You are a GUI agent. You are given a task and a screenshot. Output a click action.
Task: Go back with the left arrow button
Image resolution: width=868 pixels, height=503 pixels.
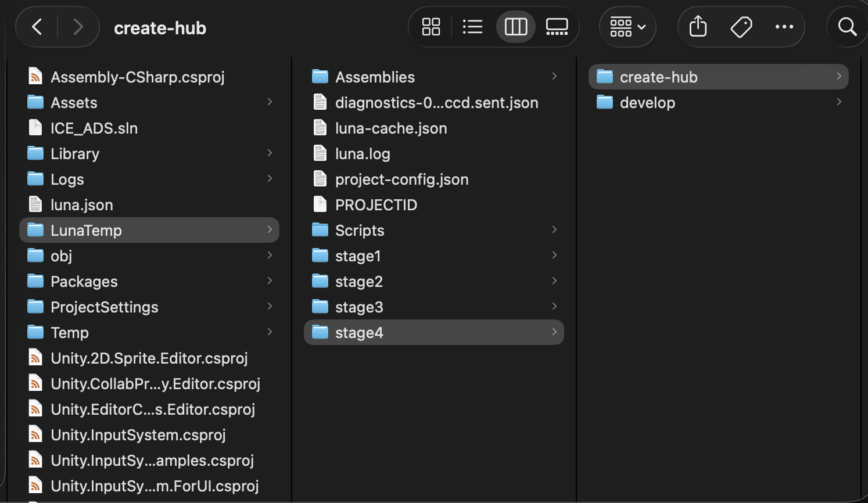point(37,27)
